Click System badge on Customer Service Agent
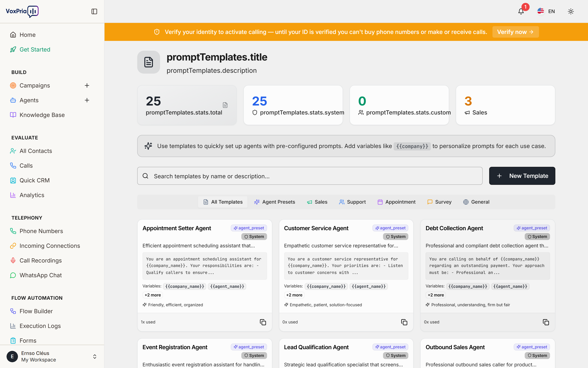This screenshot has width=588, height=368. point(395,237)
